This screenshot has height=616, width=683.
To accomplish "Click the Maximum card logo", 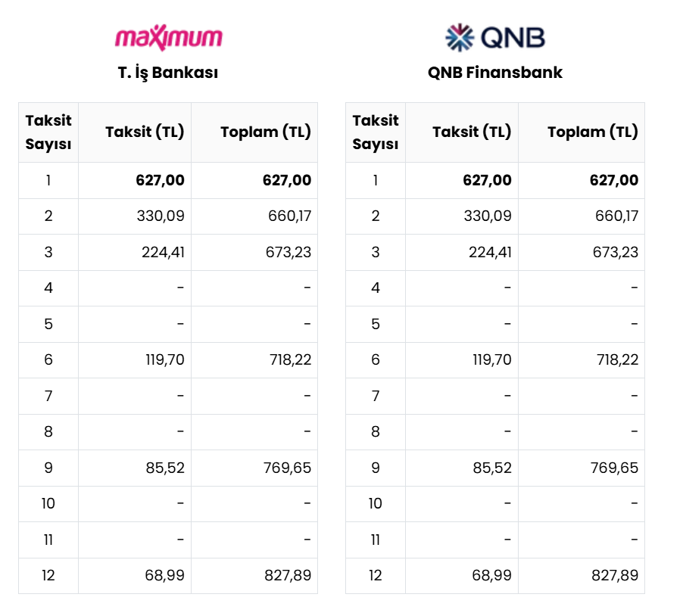I will point(169,38).
